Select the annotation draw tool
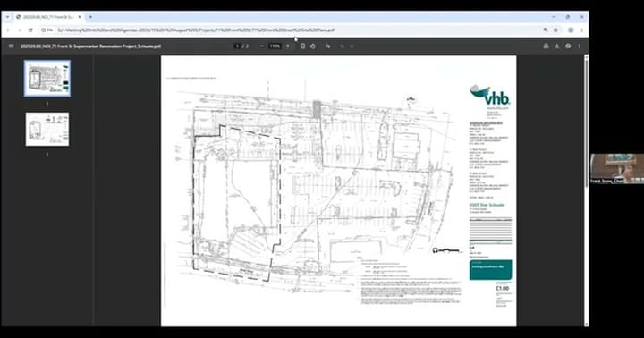 pyautogui.click(x=327, y=46)
